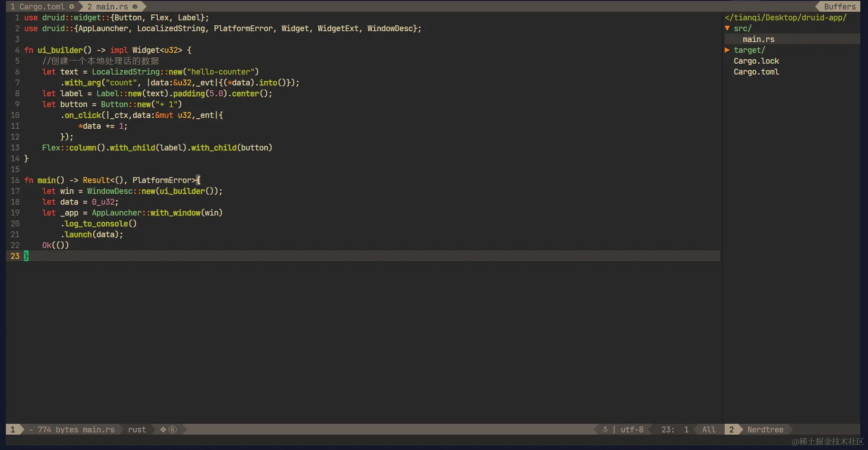Viewport: 868px width, 450px height.
Task: Click 'Ok(())' on line 22
Action: 56,245
